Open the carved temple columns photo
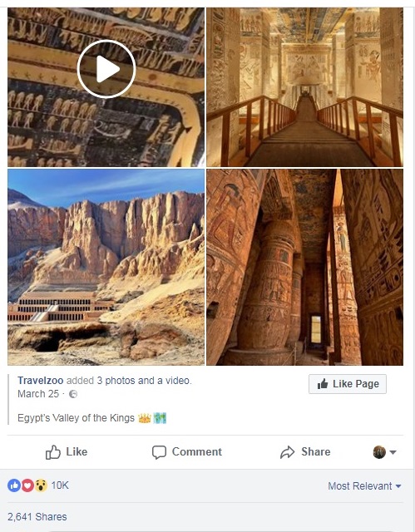 click(x=304, y=267)
